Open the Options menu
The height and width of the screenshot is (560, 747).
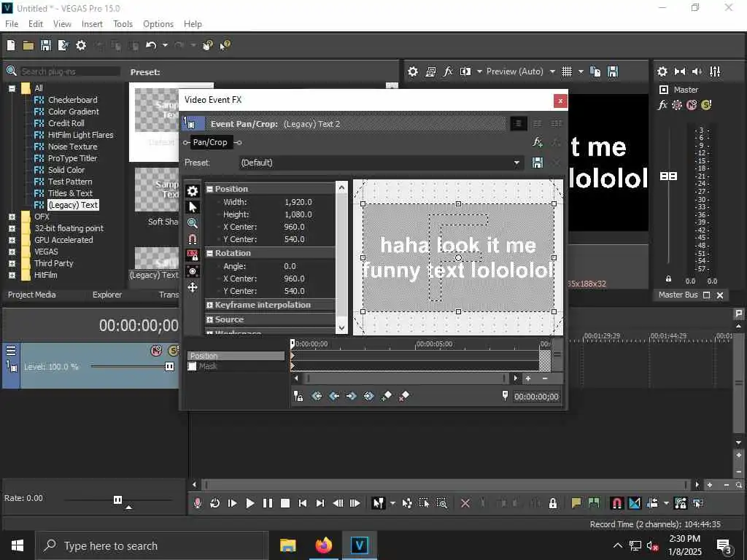[x=158, y=24]
